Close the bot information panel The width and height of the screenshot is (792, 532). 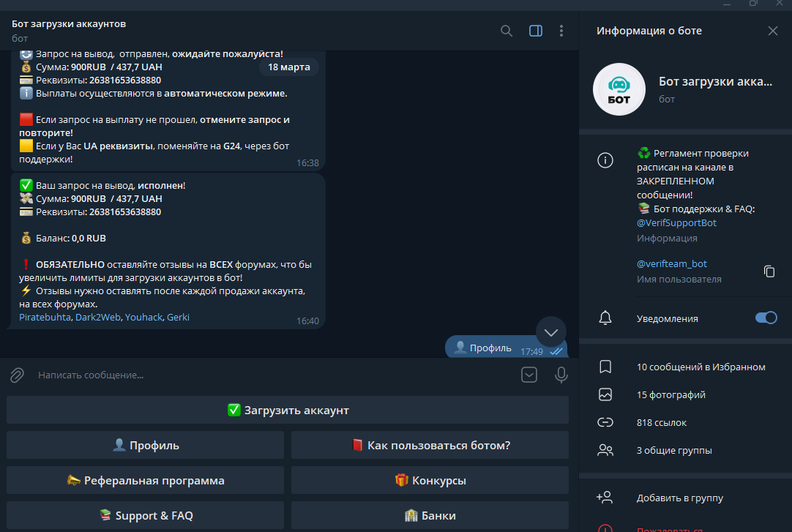(x=773, y=31)
